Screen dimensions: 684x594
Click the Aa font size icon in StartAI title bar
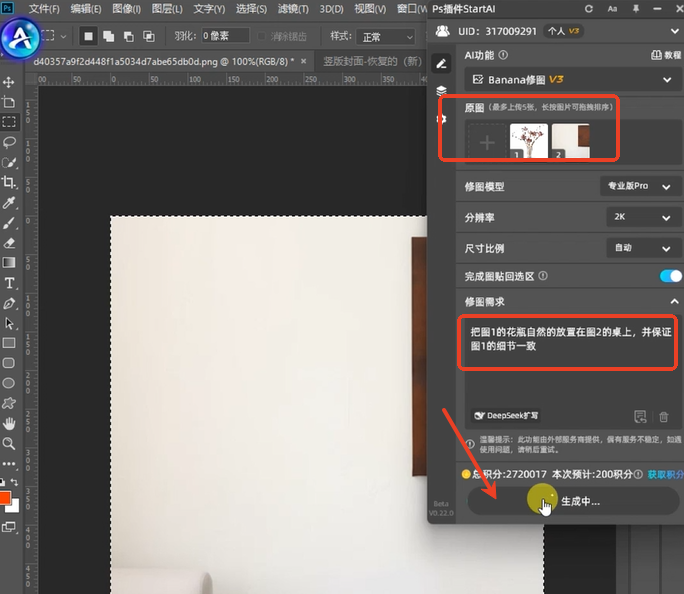point(612,9)
